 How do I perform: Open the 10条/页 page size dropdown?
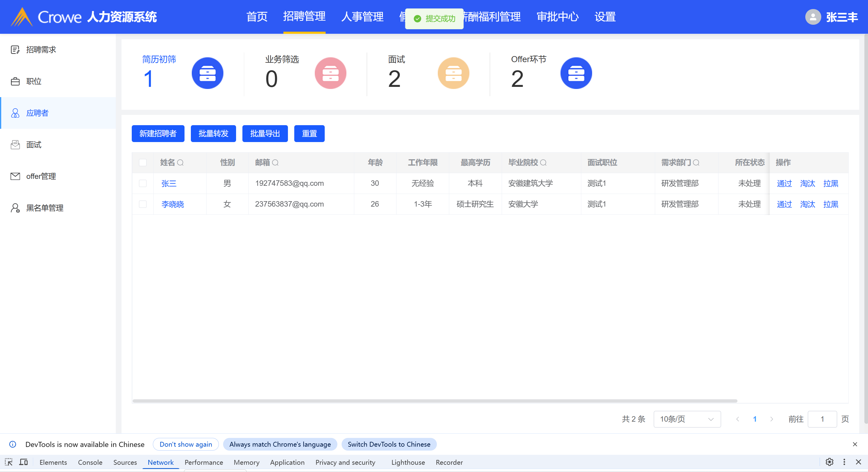(x=687, y=419)
